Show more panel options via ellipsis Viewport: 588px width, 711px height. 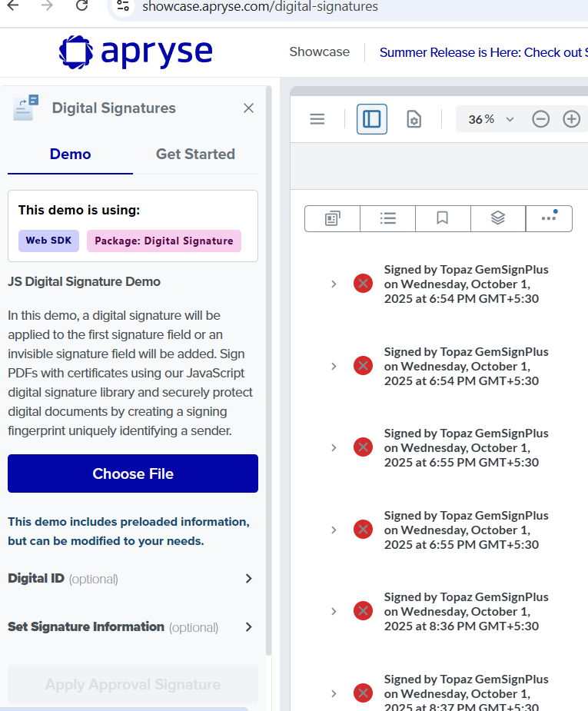click(549, 218)
